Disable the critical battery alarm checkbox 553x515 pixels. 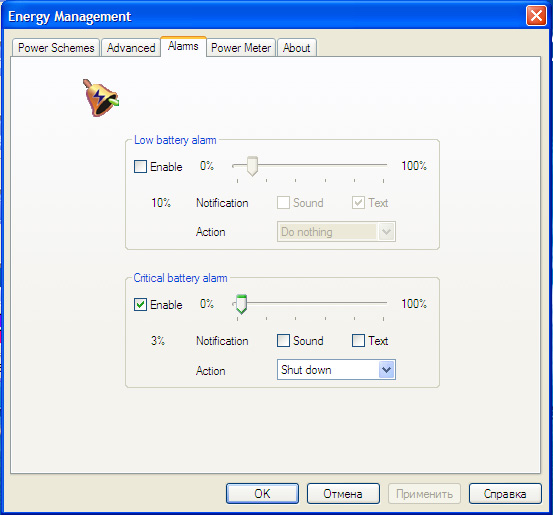(x=140, y=304)
